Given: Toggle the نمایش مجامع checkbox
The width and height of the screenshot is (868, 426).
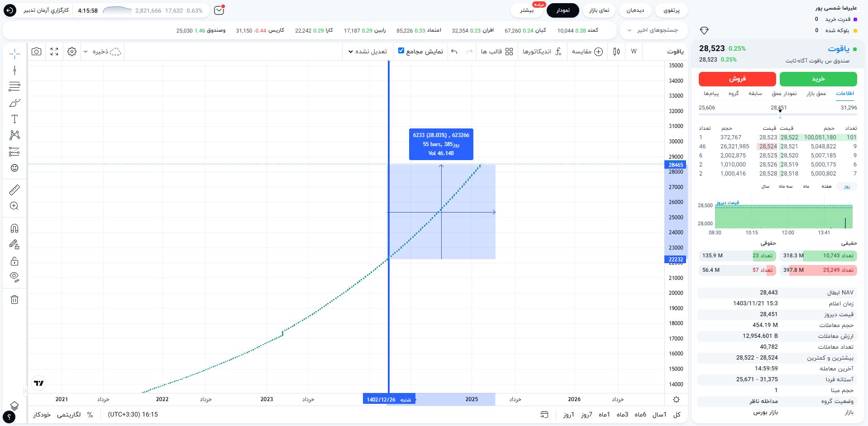Looking at the screenshot, I should 401,51.
